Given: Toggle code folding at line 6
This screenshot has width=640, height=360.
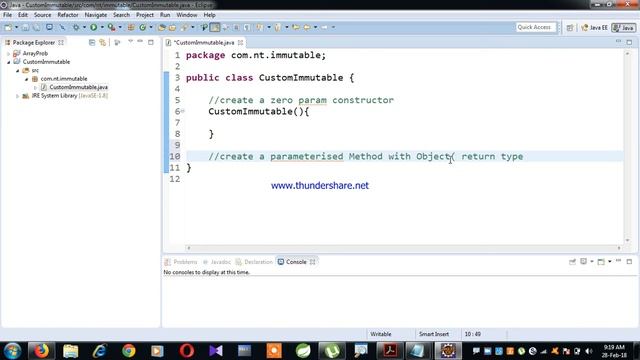Looking at the screenshot, I should [183, 111].
